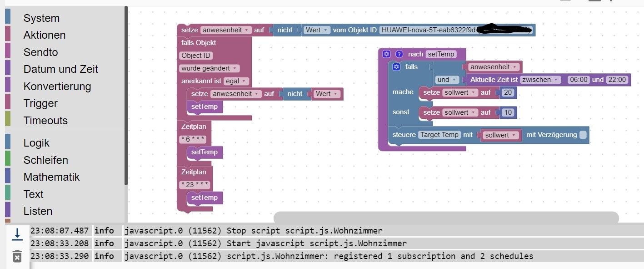Screen dimensions: 644x269
Task: Open the Wert dropdown before vom Objekt ID
Action: [x=317, y=30]
